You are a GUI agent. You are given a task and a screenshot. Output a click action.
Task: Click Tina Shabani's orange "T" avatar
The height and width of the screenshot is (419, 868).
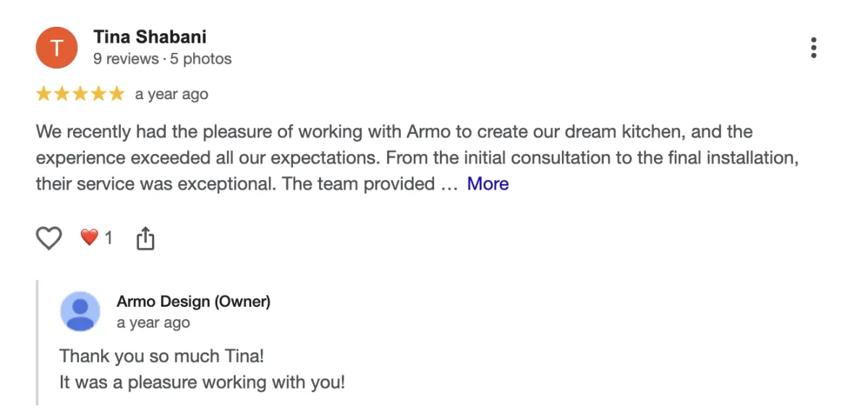[x=56, y=48]
